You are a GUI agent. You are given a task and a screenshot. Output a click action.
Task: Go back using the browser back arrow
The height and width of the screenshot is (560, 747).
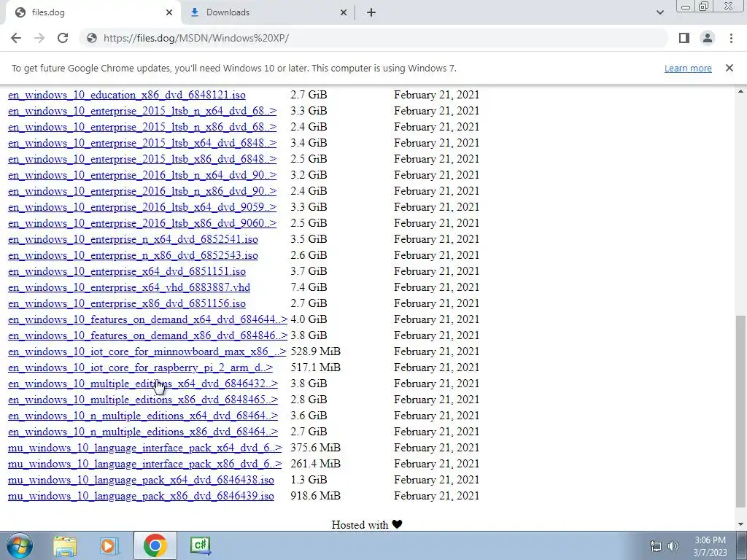[16, 38]
